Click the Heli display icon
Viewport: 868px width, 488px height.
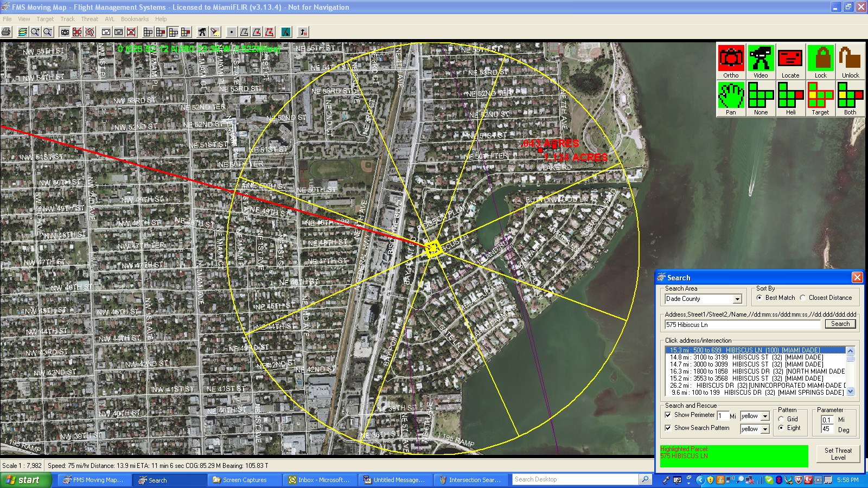coord(790,97)
